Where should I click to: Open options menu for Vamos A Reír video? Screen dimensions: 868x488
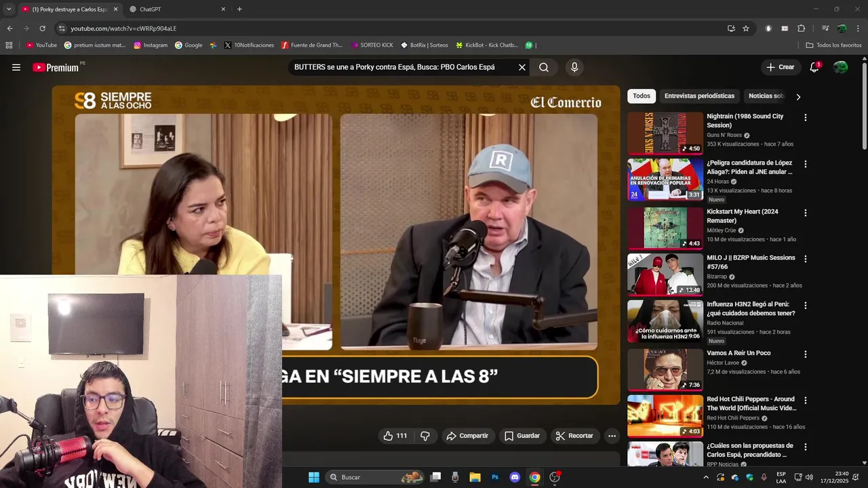coord(806,354)
